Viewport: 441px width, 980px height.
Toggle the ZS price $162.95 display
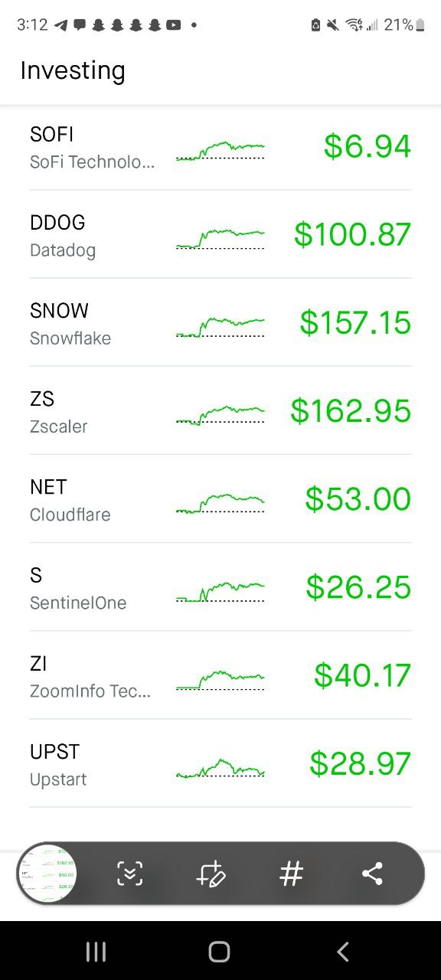pyautogui.click(x=351, y=411)
